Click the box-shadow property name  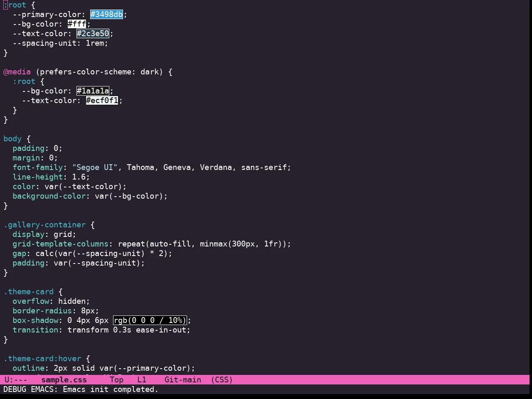point(35,320)
